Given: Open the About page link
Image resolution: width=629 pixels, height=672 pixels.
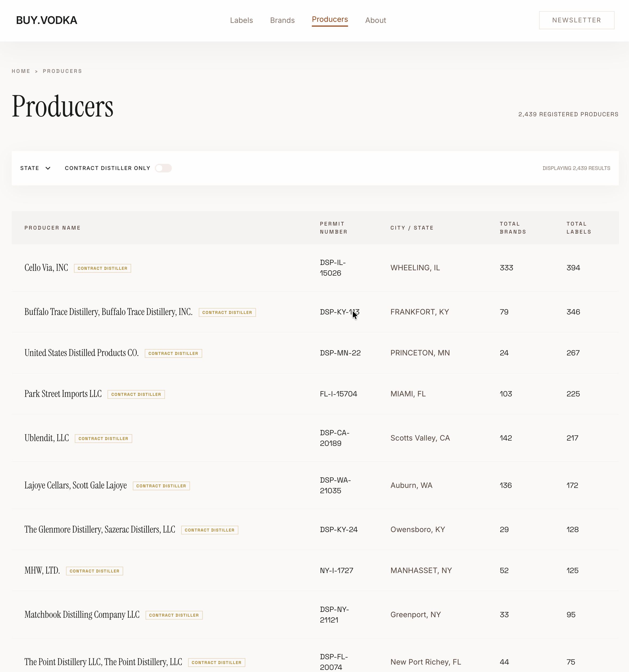Looking at the screenshot, I should click(x=375, y=20).
